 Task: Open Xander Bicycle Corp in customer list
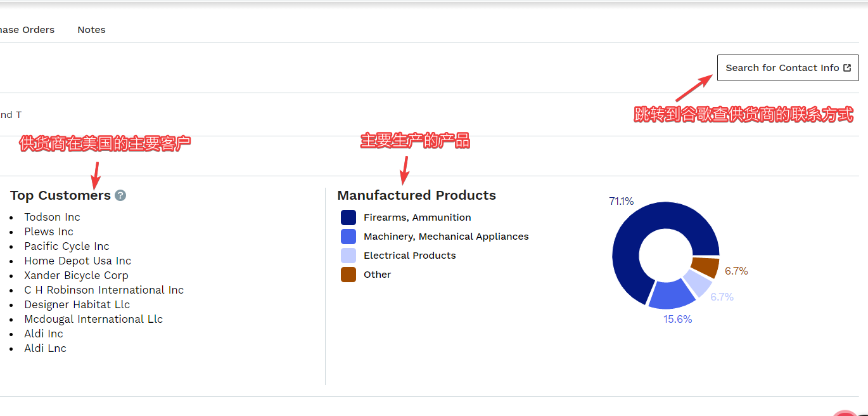pos(76,275)
